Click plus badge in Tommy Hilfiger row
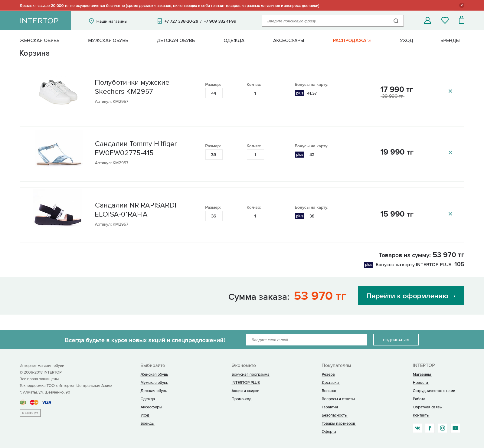 (x=299, y=155)
